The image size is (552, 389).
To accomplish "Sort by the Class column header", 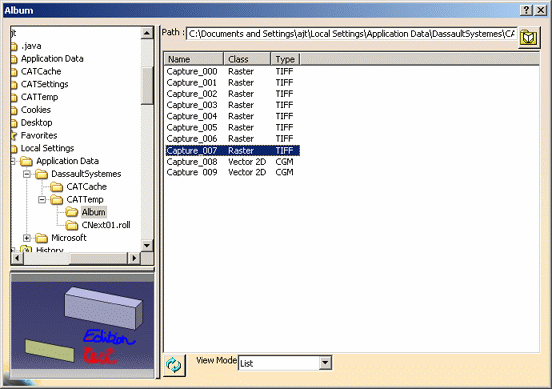I will pos(247,59).
